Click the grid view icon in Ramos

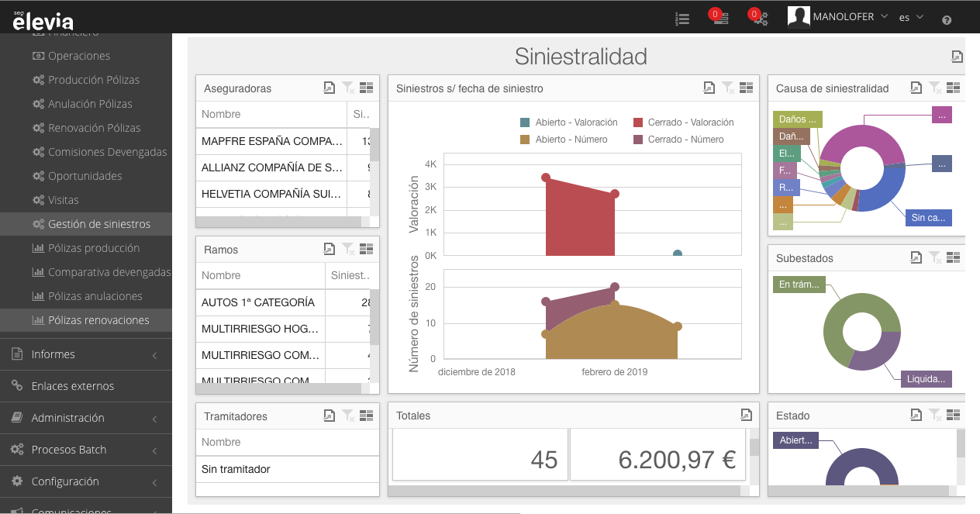point(367,249)
